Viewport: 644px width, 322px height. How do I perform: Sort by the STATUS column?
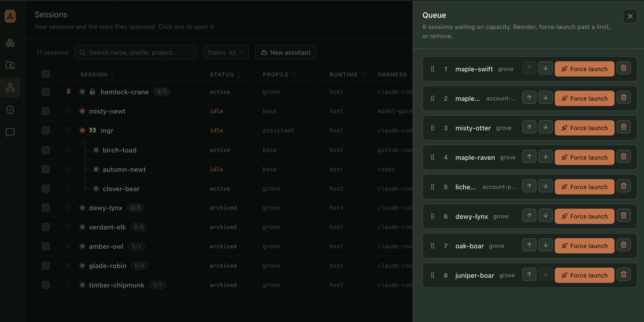[x=225, y=74]
